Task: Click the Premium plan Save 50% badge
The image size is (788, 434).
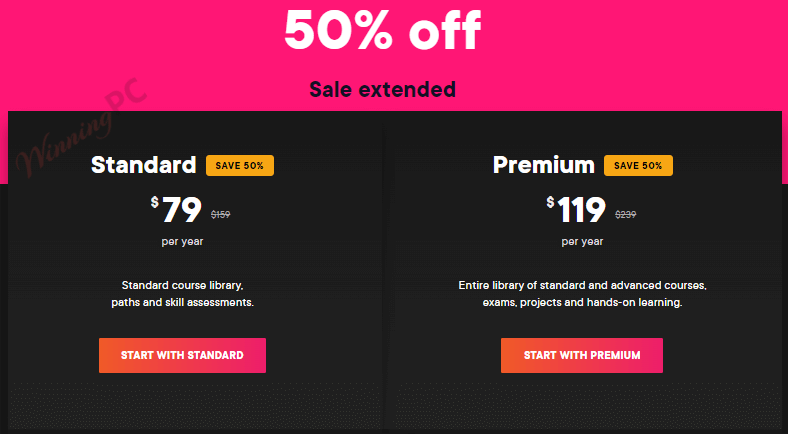Action: (638, 165)
